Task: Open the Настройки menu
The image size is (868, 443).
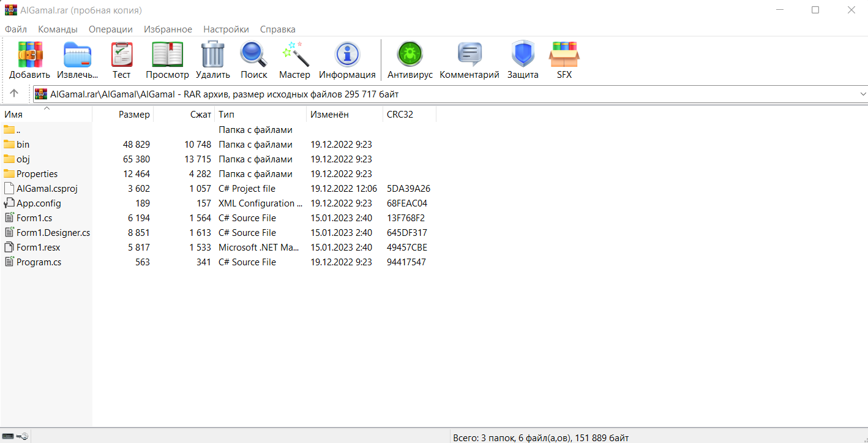Action: [226, 29]
